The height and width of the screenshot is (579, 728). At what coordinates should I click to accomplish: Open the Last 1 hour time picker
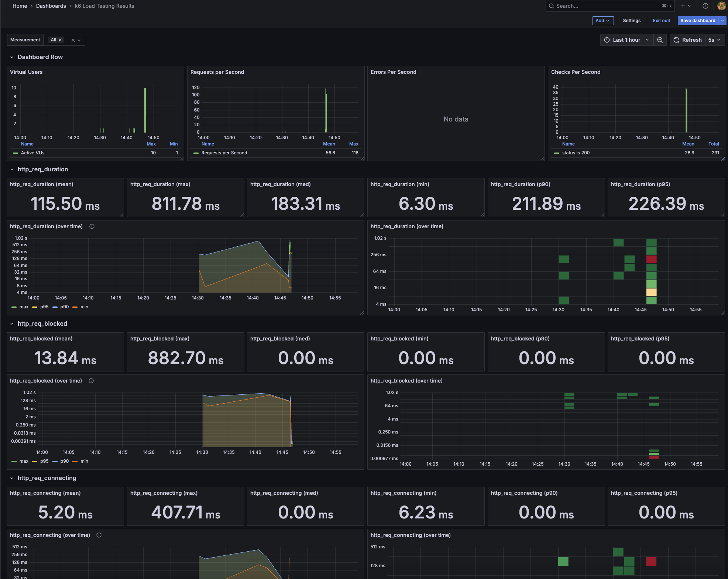[626, 40]
